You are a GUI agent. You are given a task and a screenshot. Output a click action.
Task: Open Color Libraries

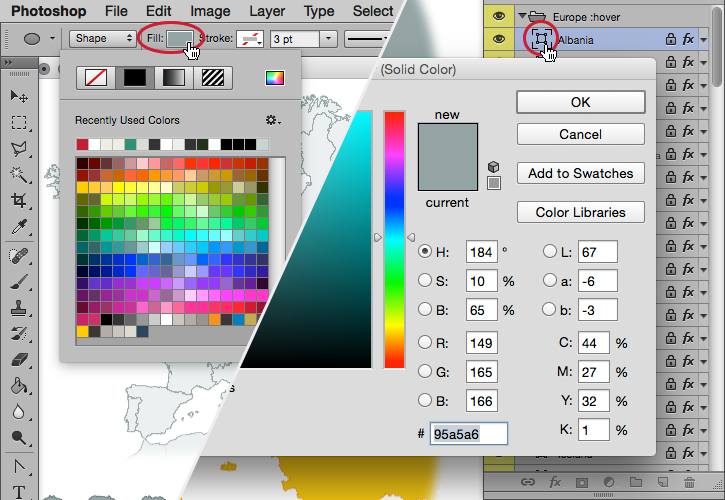[581, 212]
